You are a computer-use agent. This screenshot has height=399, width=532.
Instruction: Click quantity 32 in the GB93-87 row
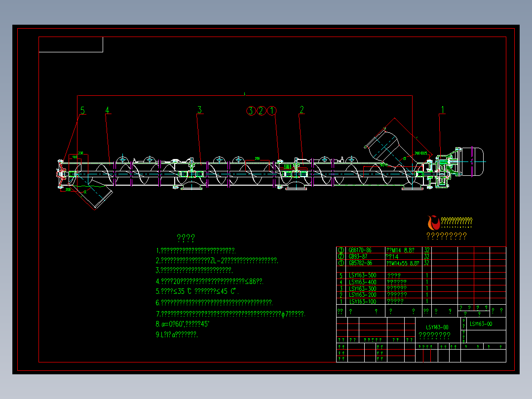coord(426,256)
